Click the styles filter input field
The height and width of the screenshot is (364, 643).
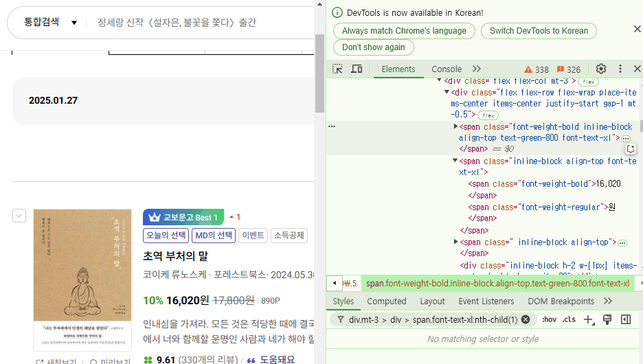click(x=433, y=320)
